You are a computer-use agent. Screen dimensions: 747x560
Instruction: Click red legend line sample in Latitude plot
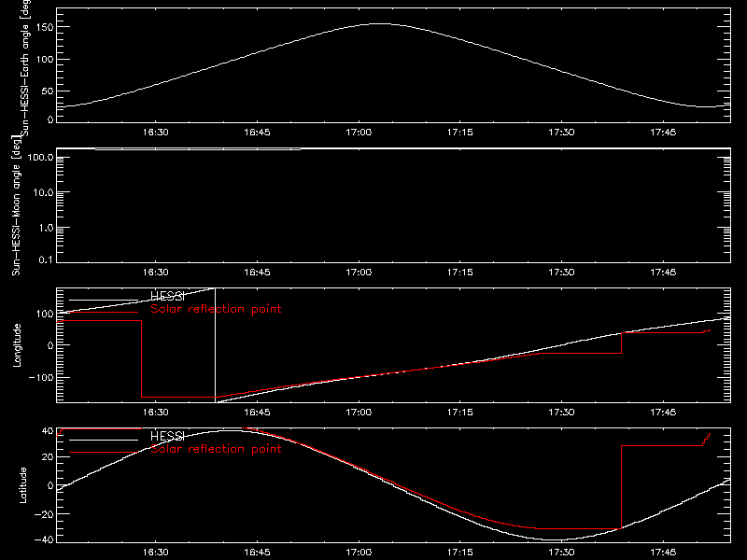tap(104, 453)
